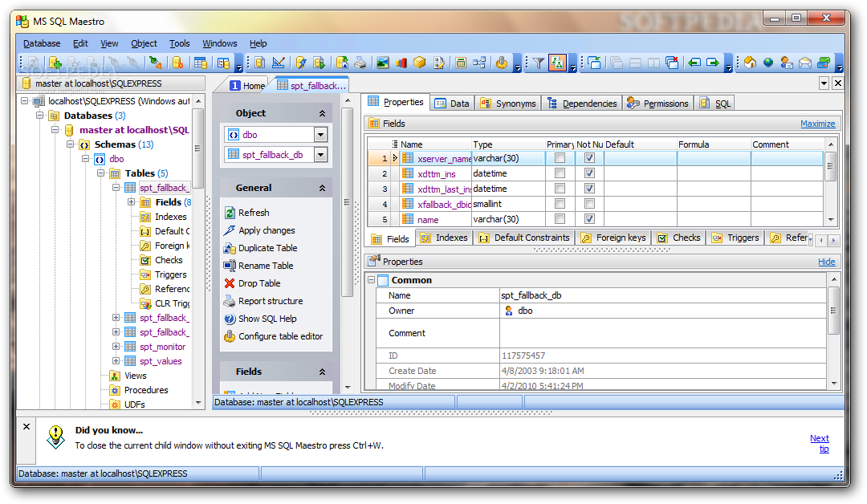Screen dimensions: 867x504
Task: Open the Foreign keys bottom tab
Action: [x=613, y=238]
